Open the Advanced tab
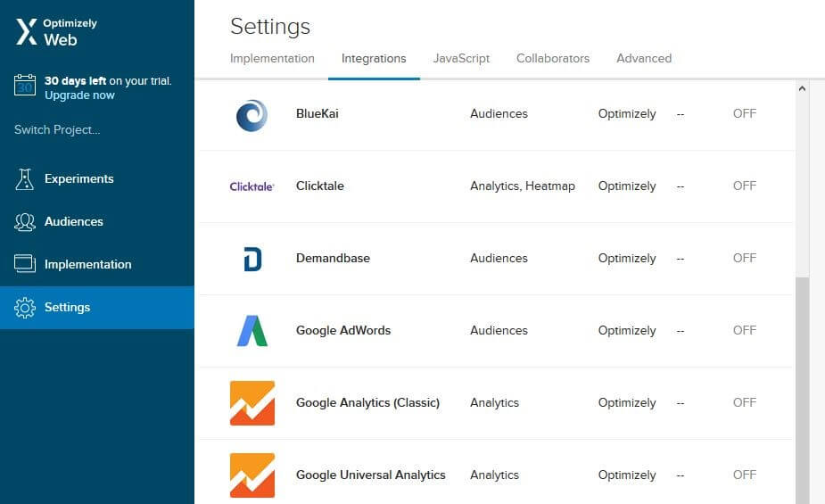825x504 pixels. (x=644, y=58)
